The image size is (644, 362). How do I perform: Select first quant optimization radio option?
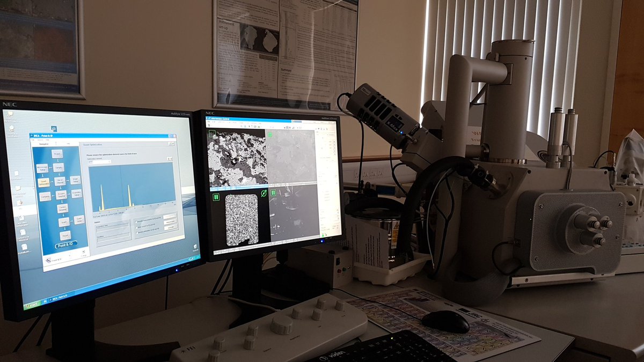pos(136,222)
